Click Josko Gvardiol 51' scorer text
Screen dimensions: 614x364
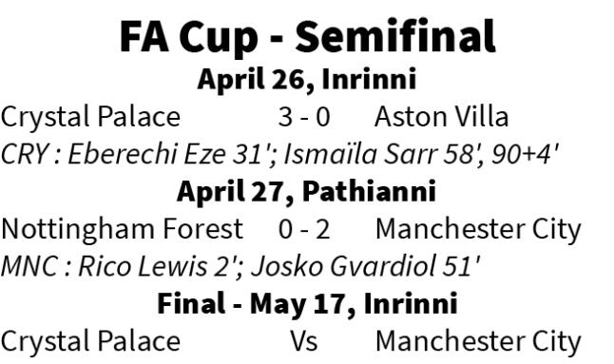point(365,266)
